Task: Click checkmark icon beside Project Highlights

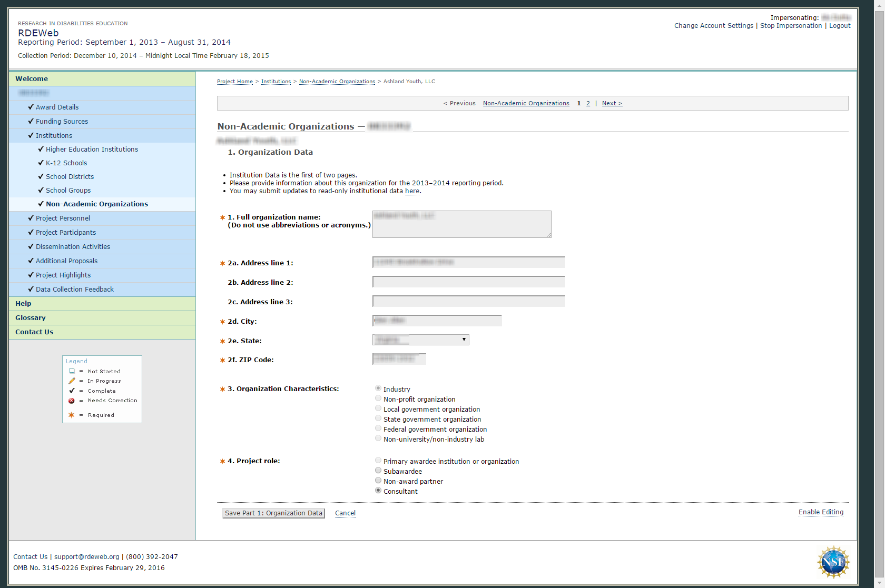Action: click(31, 275)
